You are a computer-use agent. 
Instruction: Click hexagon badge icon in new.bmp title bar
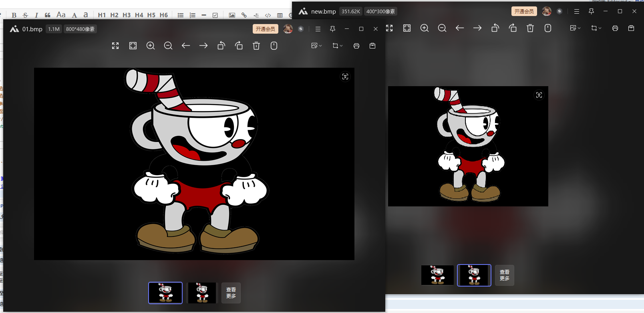click(559, 11)
